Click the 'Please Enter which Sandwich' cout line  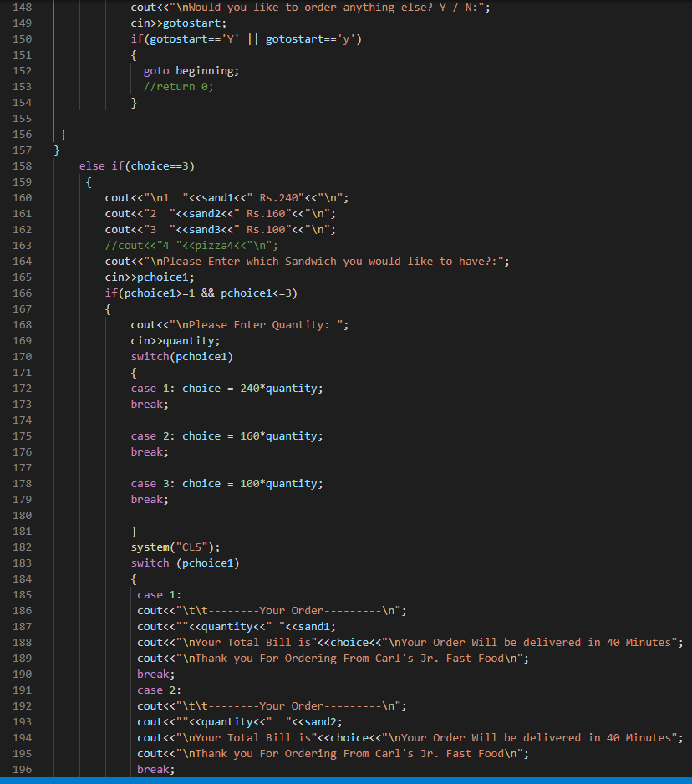307,262
